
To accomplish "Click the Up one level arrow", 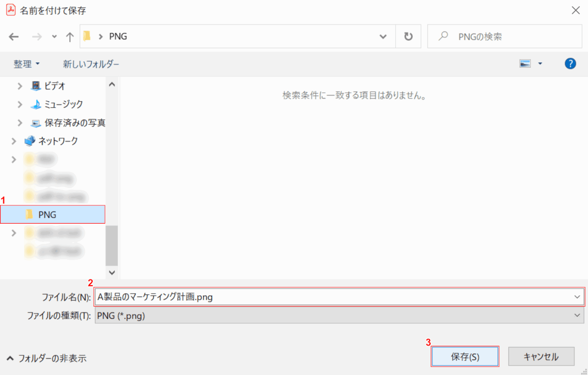I will click(70, 37).
